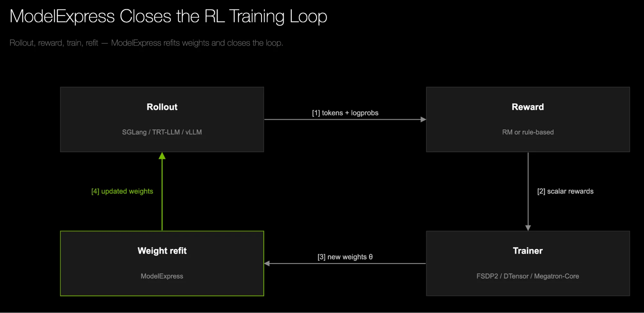Click the "[3] new weights θ" label
This screenshot has width=644, height=313.
pyautogui.click(x=345, y=257)
